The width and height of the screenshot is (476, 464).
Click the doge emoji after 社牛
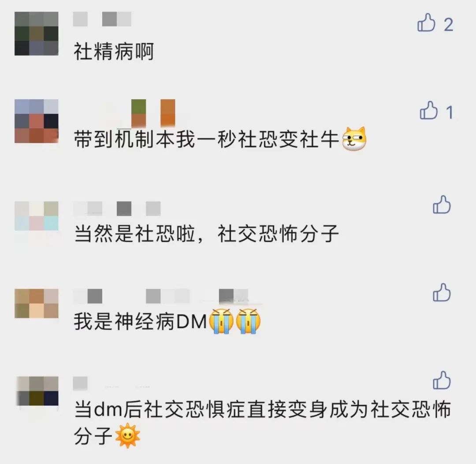pos(354,139)
